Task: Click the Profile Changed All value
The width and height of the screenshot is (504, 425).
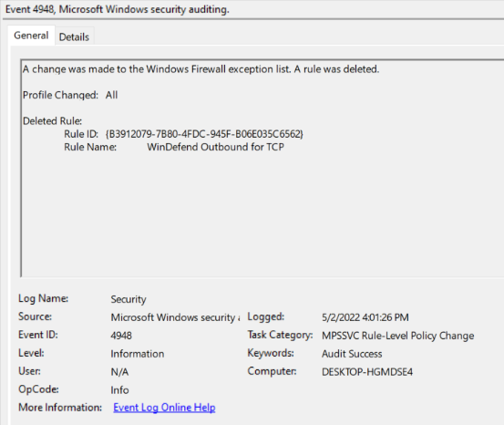Action: coord(111,95)
